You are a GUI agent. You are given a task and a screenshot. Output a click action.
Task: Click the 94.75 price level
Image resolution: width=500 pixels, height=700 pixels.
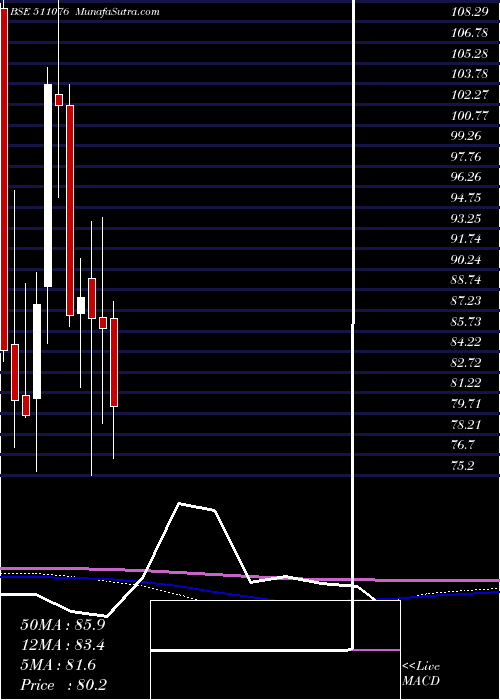pyautogui.click(x=466, y=197)
